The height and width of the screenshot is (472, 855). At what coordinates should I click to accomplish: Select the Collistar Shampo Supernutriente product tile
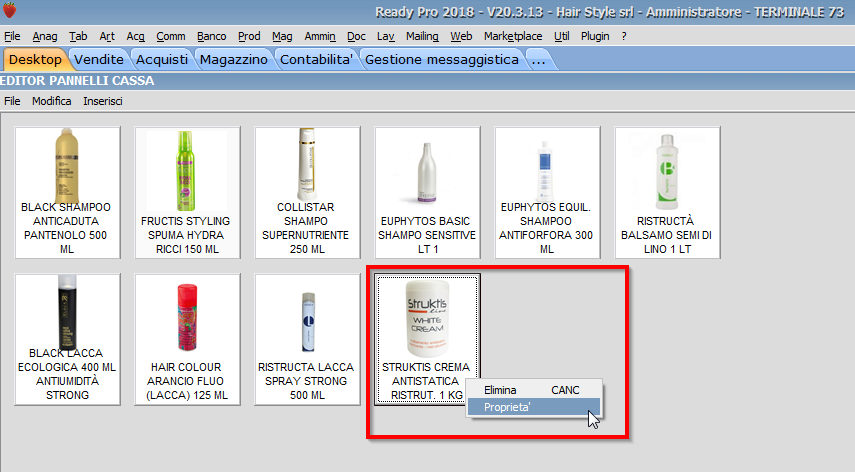click(308, 192)
